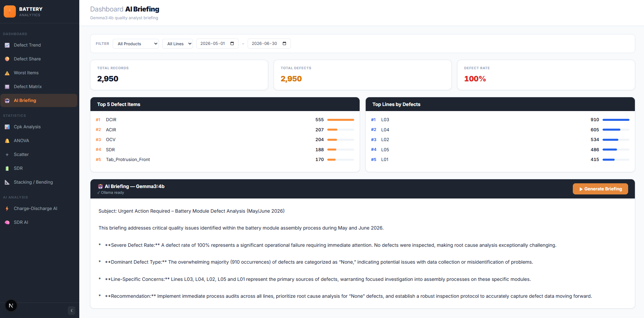The height and width of the screenshot is (318, 644).
Task: Open SDR statistics page
Action: [39, 168]
